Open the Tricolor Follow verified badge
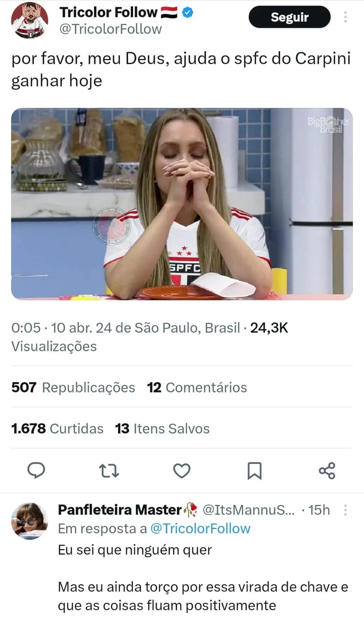Viewport: 364px width, 621px height. pos(188,12)
